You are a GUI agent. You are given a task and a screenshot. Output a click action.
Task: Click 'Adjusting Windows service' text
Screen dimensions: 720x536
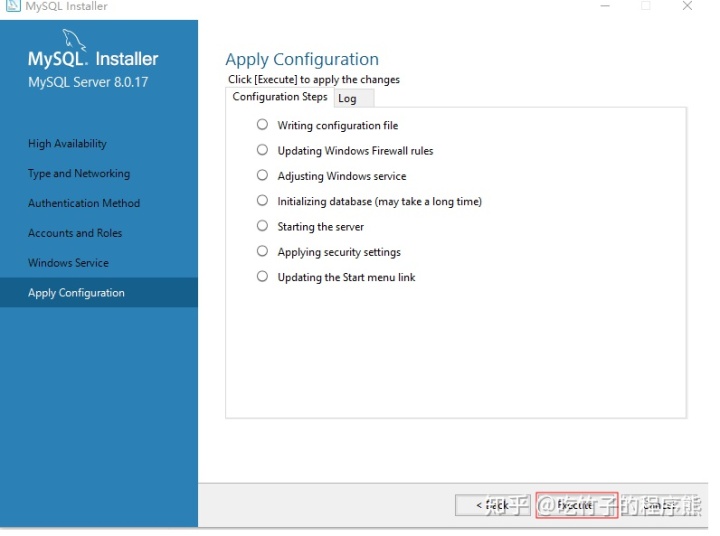(x=342, y=176)
